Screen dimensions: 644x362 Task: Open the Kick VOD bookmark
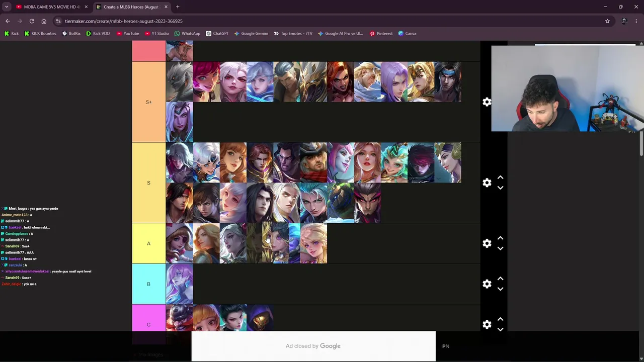pyautogui.click(x=98, y=34)
